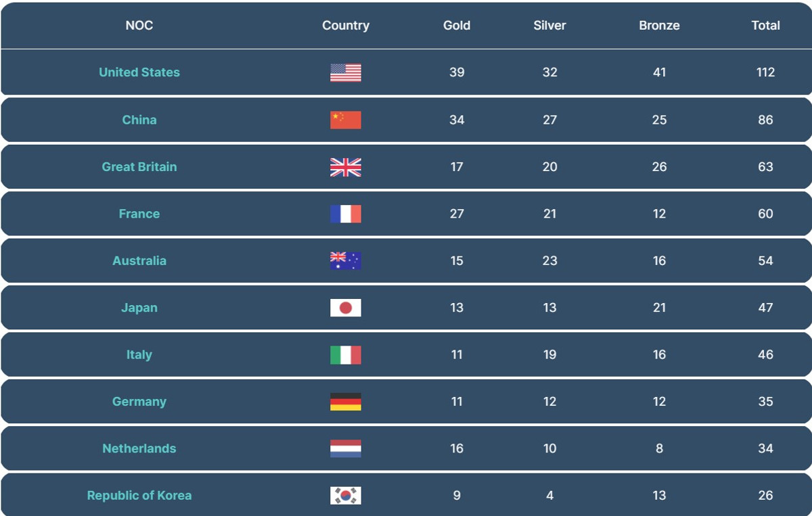
Task: Click the Italy flag icon
Action: coord(345,355)
